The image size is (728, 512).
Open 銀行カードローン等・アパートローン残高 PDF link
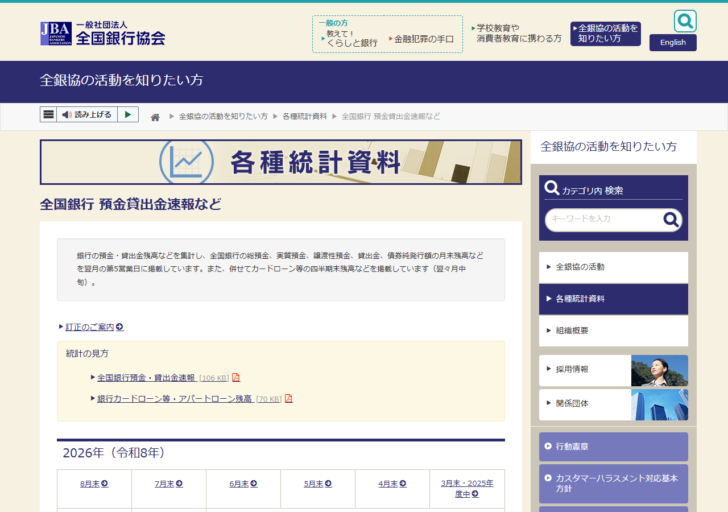175,399
